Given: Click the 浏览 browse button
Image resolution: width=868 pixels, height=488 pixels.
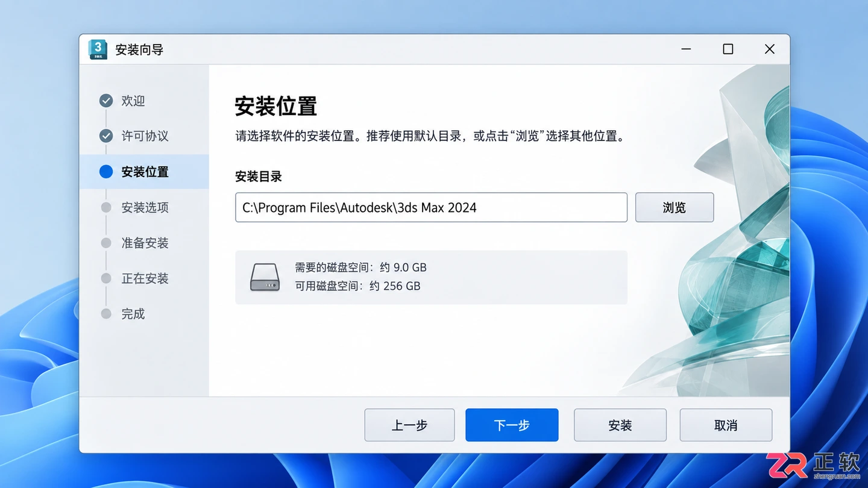Looking at the screenshot, I should (675, 207).
